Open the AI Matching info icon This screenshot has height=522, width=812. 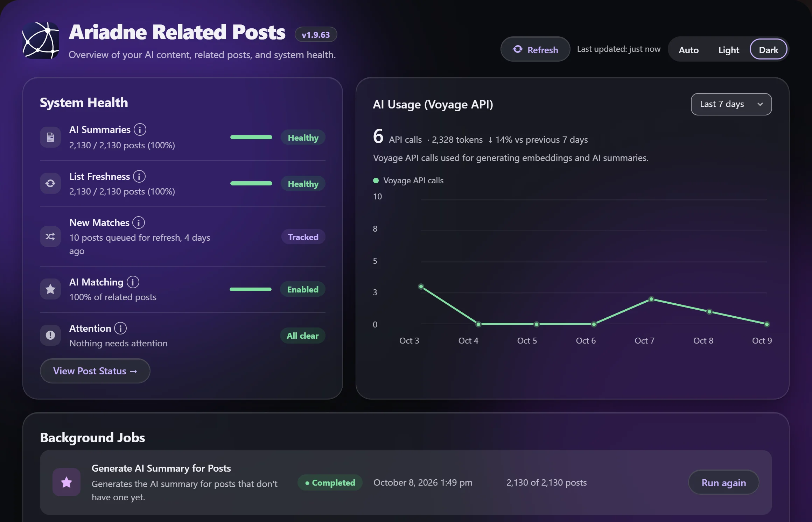133,282
